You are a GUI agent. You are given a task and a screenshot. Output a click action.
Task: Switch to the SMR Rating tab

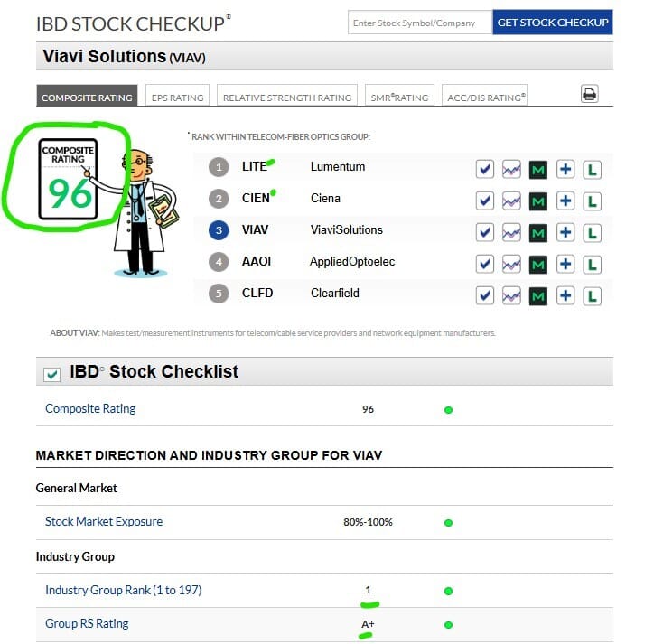[x=399, y=96]
